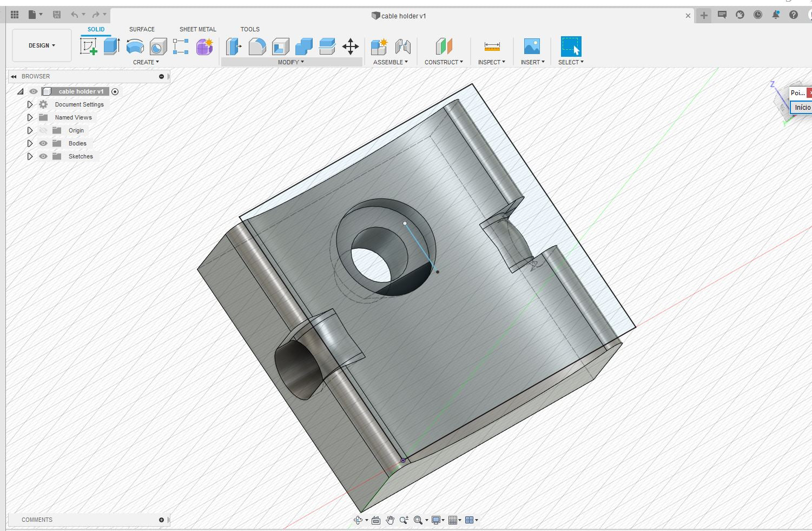Screen dimensions: 812x531
Task: Switch to the SURFACE tab
Action: (142, 29)
